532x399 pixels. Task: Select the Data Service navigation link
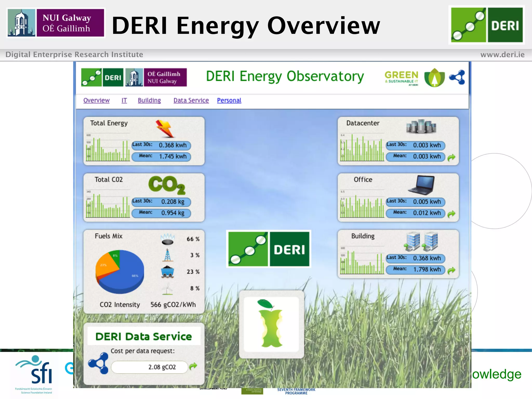pos(191,100)
